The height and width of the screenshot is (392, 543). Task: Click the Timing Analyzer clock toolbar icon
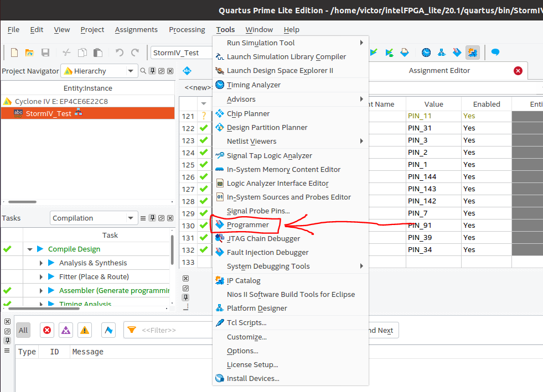tap(426, 53)
